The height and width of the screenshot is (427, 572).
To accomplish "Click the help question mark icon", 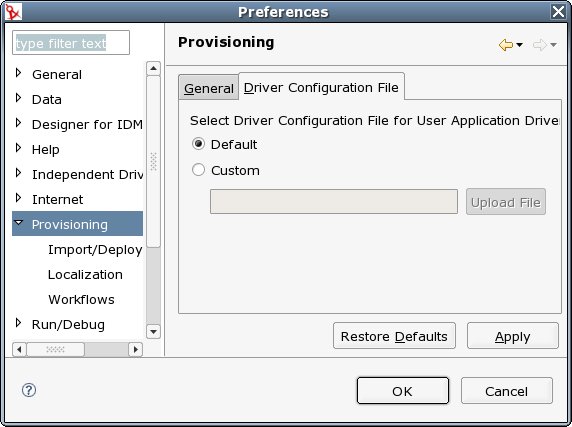I will 29,390.
